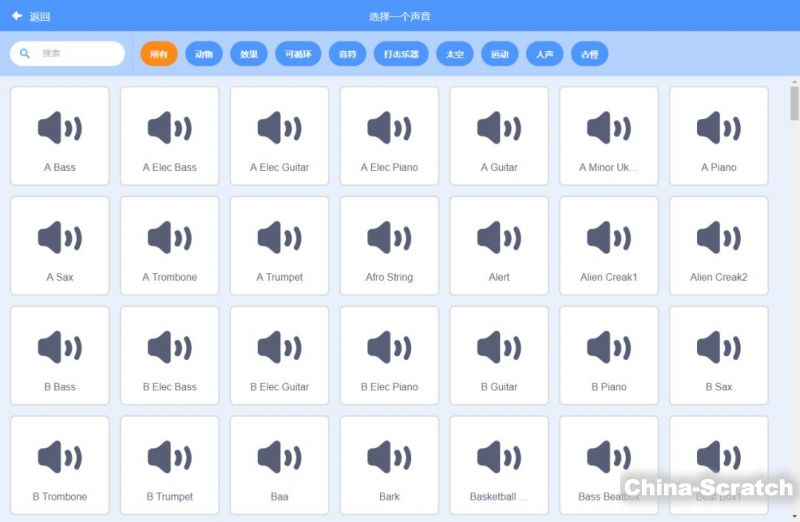800x522 pixels.
Task: Choose the A Elec Guitar sound icon
Action: 280,128
